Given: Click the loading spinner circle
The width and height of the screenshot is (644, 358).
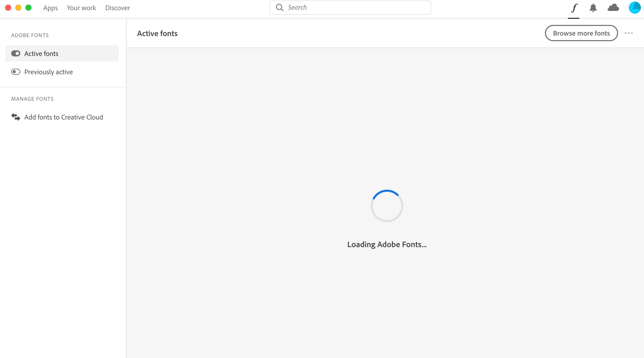Looking at the screenshot, I should [x=387, y=206].
